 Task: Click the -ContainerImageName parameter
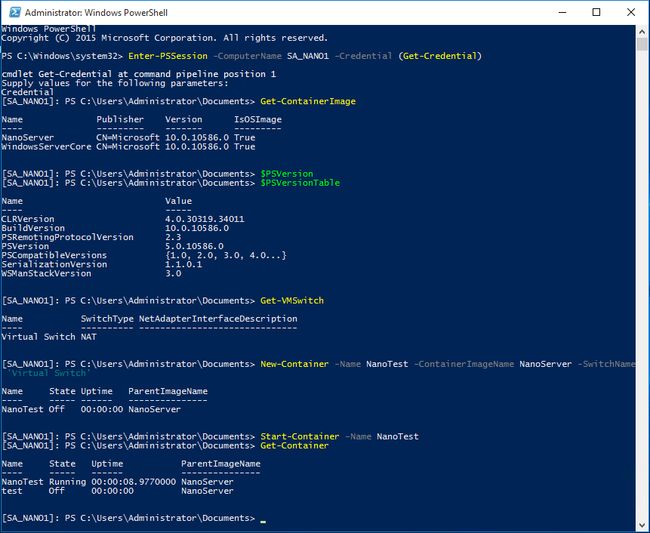tap(464, 364)
